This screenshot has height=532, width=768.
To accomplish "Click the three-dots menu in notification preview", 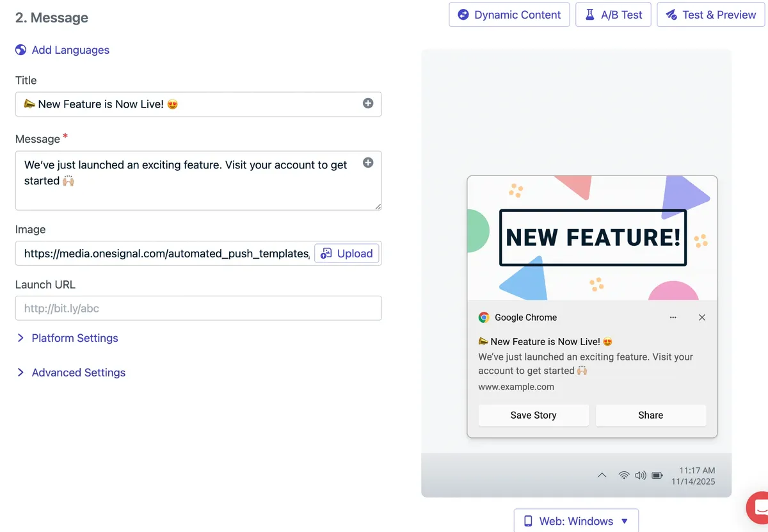I will 673,318.
